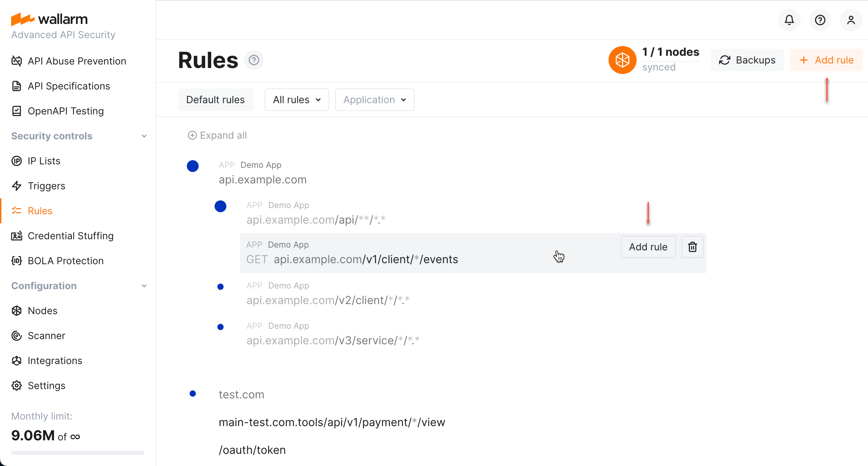Open Integrations from the sidebar
The width and height of the screenshot is (868, 466).
(x=55, y=361)
